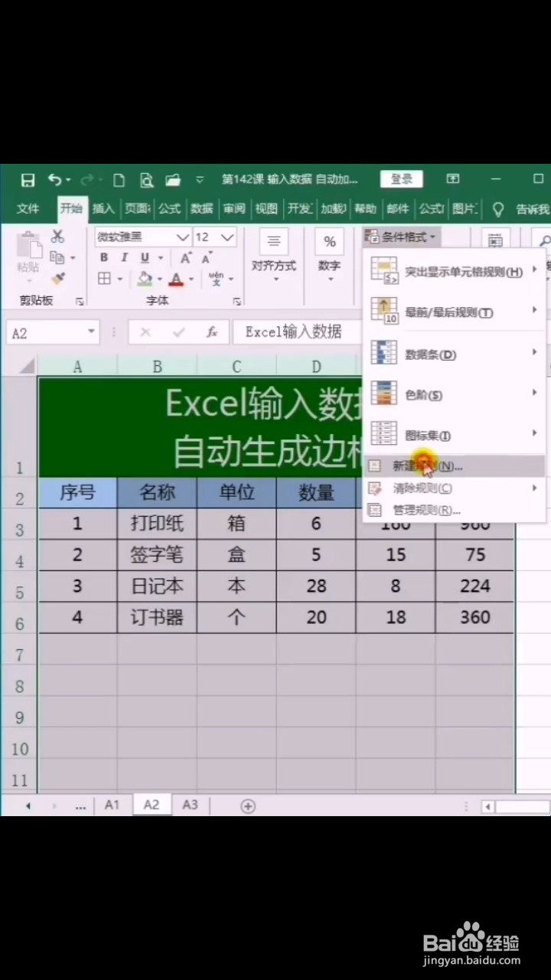This screenshot has height=980, width=551.
Task: Toggle Italic formatting
Action: coord(124,258)
